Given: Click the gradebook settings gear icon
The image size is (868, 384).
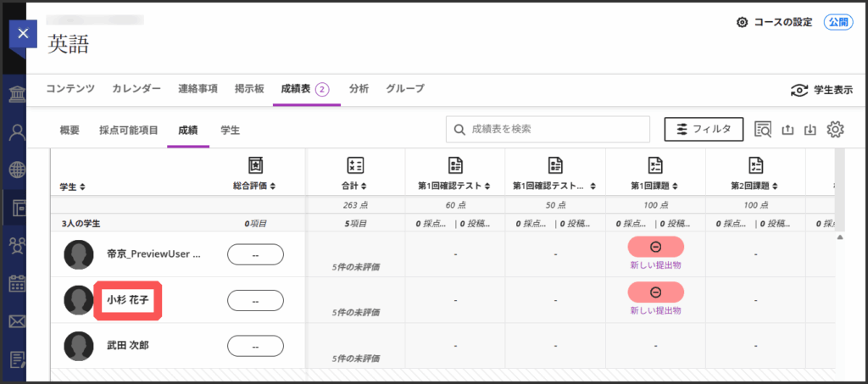Looking at the screenshot, I should (835, 129).
